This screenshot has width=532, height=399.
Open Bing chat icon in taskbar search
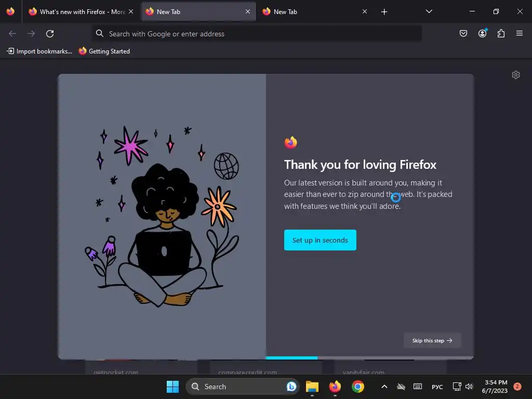point(291,387)
